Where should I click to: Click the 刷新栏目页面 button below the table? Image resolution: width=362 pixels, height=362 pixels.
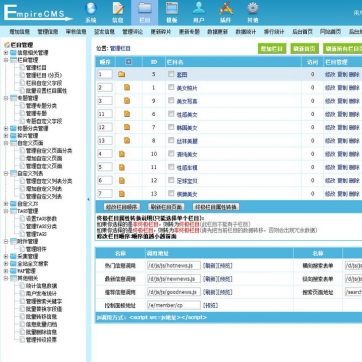166,207
